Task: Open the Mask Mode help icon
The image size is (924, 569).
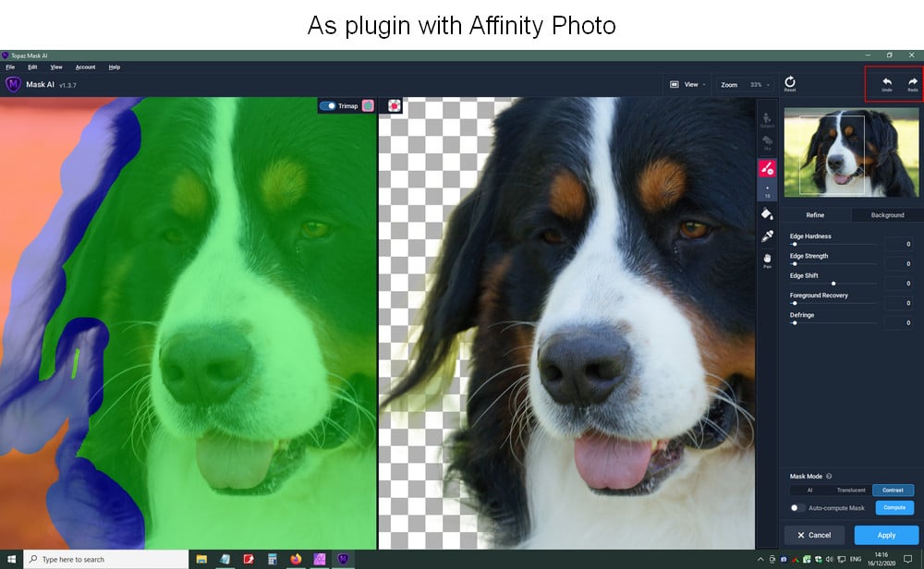Action: point(829,477)
